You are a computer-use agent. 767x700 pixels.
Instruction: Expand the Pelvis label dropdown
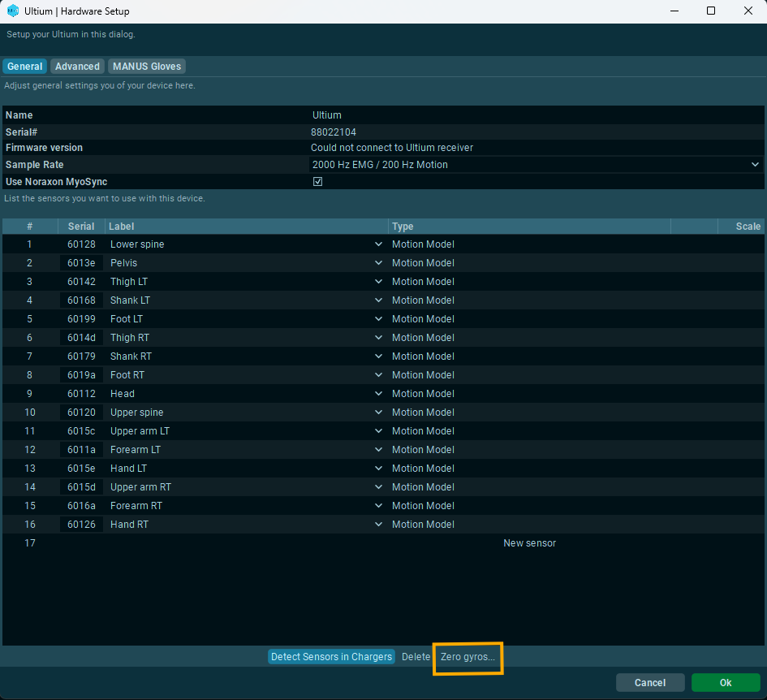378,263
